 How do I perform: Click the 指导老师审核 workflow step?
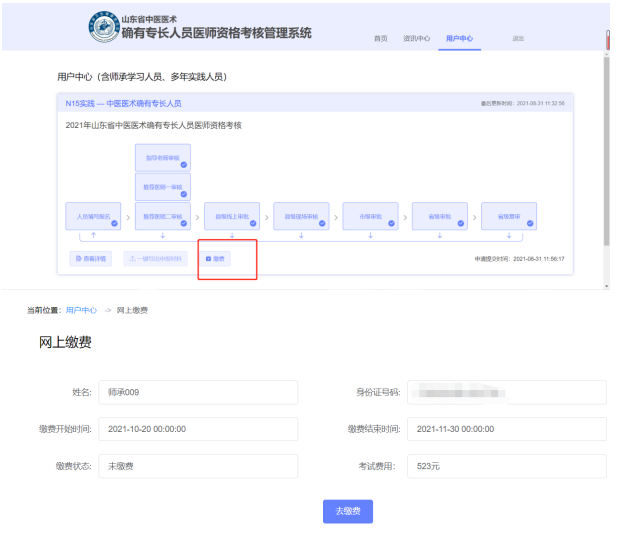click(162, 157)
